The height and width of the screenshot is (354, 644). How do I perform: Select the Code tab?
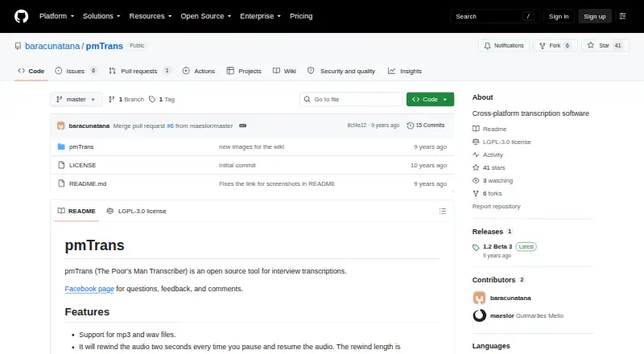tap(31, 71)
